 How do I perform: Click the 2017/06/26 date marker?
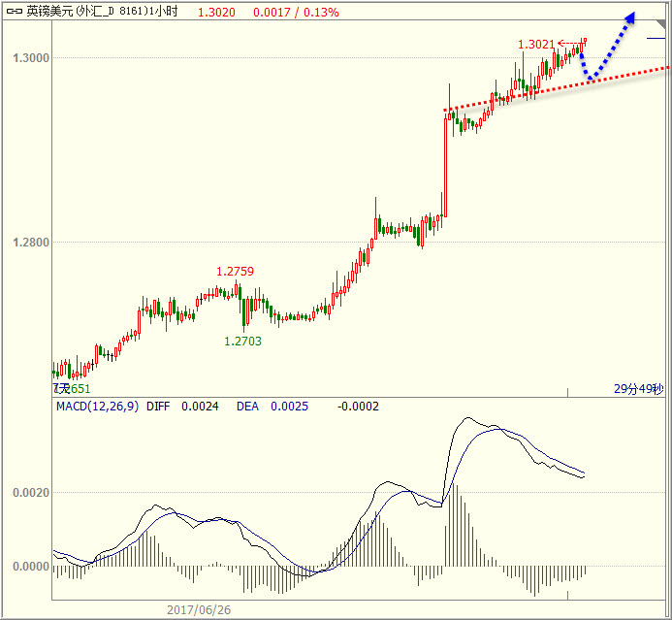pos(198,610)
